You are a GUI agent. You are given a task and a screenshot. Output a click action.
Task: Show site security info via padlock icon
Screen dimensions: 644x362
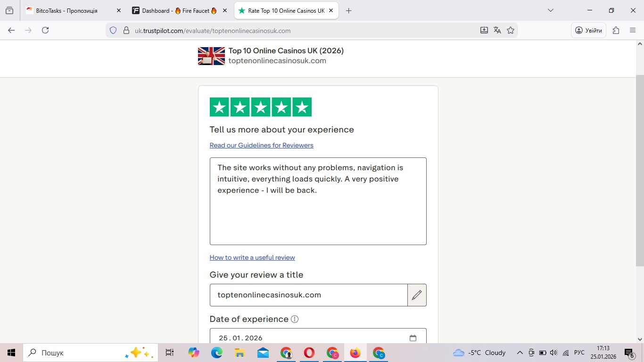point(126,31)
